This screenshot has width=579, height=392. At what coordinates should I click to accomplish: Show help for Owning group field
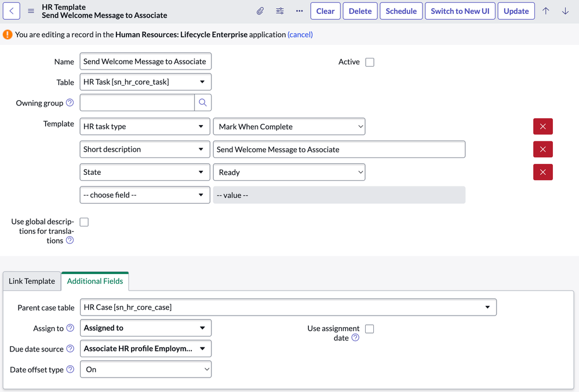[x=70, y=102]
